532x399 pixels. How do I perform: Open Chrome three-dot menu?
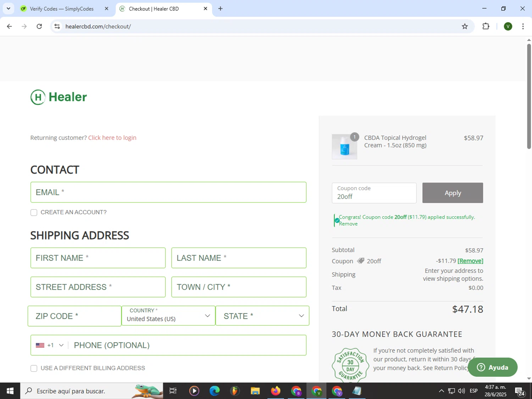tap(523, 26)
